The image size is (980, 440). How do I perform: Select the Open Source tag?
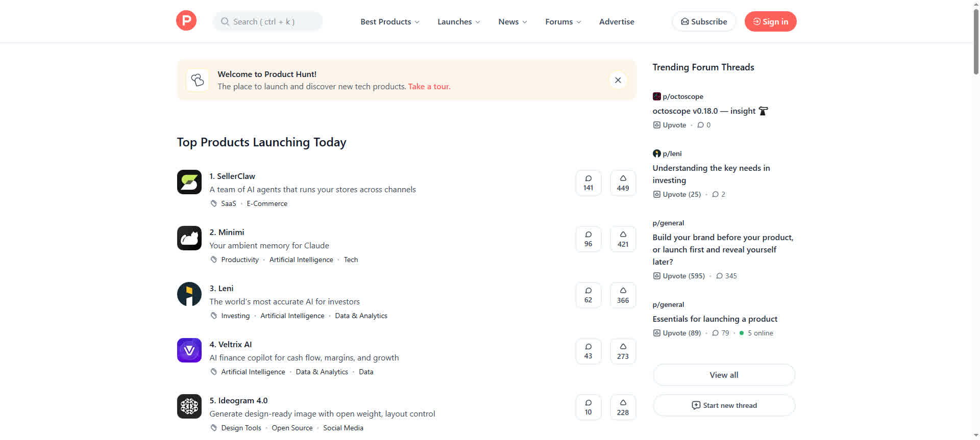click(292, 428)
